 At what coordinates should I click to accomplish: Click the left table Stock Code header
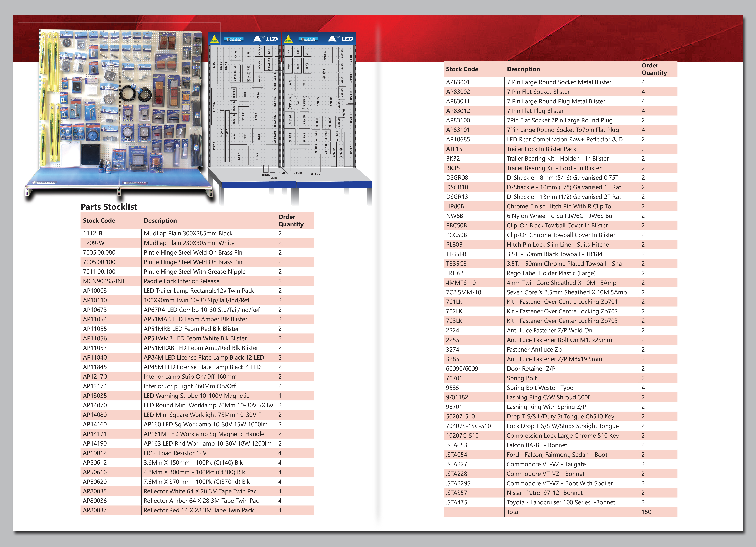(99, 221)
